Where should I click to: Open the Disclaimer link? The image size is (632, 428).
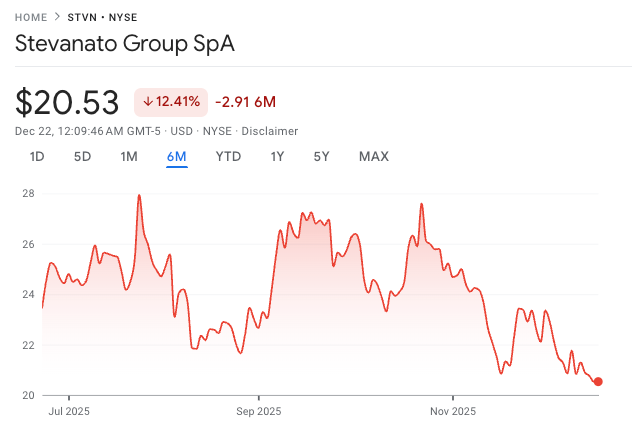coord(270,131)
